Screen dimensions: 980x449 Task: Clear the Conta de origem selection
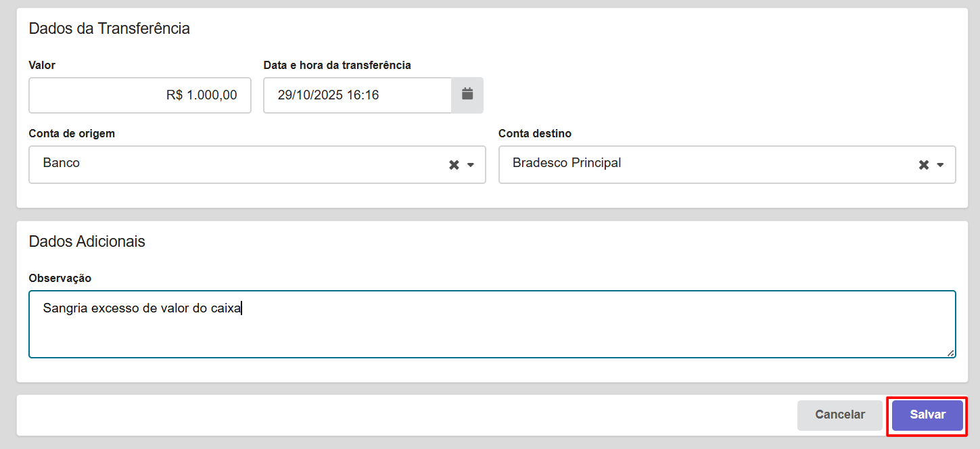[x=454, y=165]
